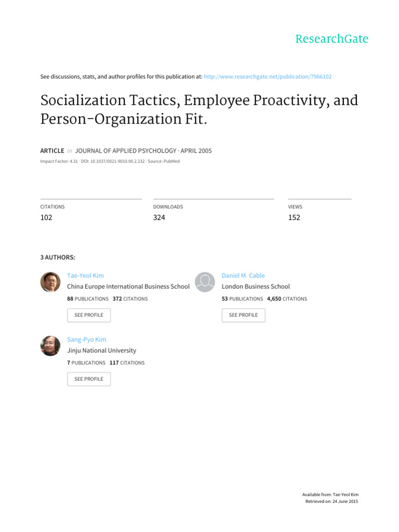Viewport: 399px width, 532px height.
Task: Click China Europe International Business School affiliation
Action: [x=128, y=287]
